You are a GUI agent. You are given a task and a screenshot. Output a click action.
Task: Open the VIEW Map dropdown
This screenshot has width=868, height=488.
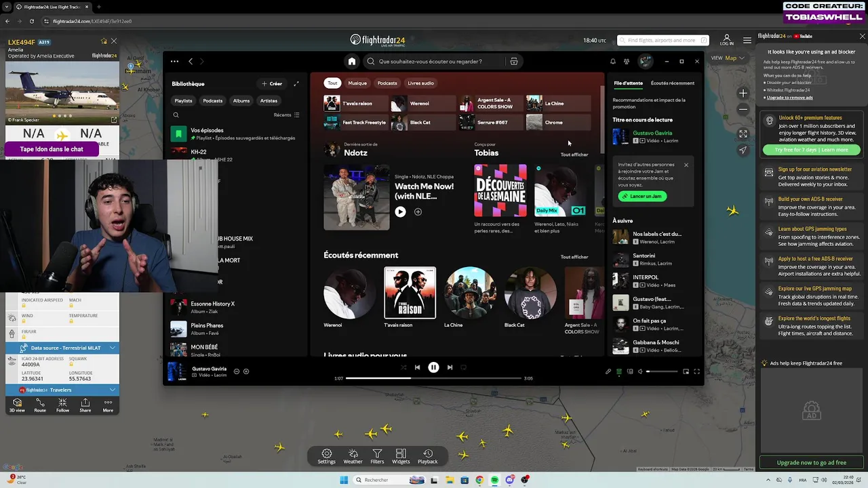click(x=729, y=58)
